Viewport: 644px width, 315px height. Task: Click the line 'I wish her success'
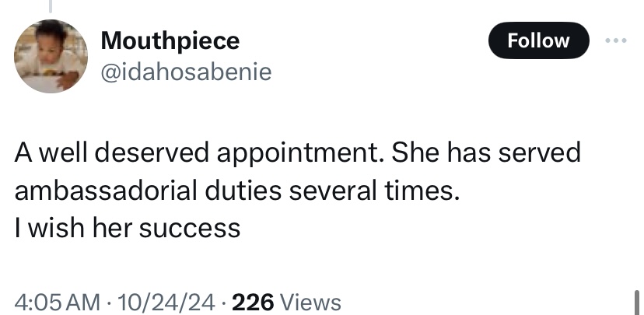128,229
